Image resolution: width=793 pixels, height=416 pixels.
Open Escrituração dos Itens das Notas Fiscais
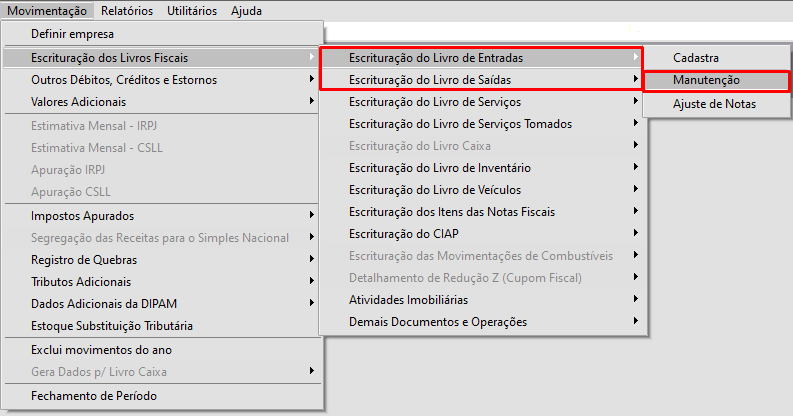coord(483,212)
